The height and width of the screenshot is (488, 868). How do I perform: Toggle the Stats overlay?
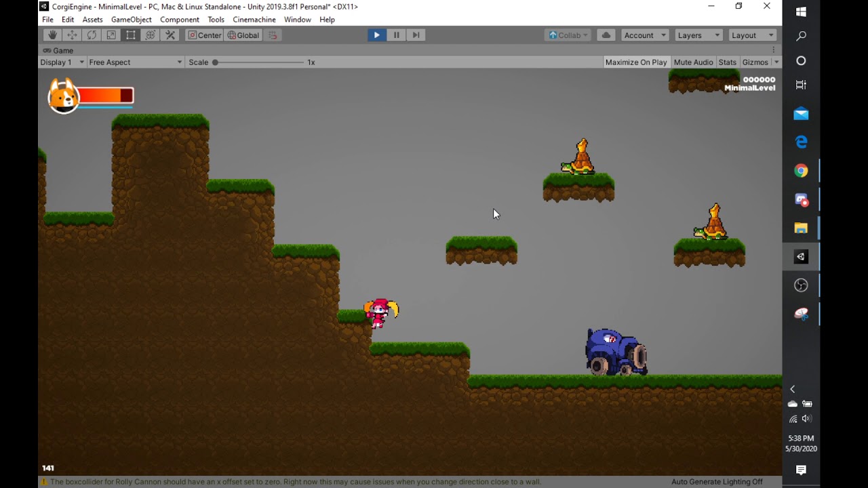coord(728,62)
